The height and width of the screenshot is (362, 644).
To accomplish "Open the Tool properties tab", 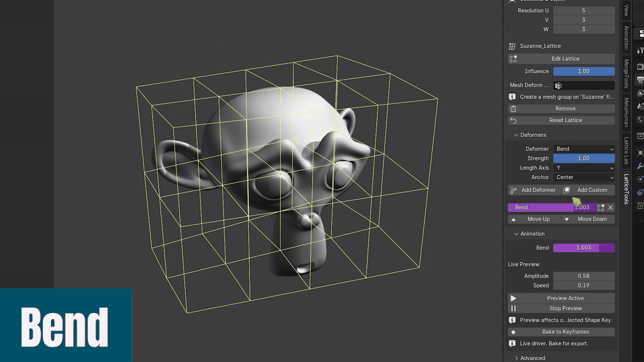I will click(x=640, y=50).
